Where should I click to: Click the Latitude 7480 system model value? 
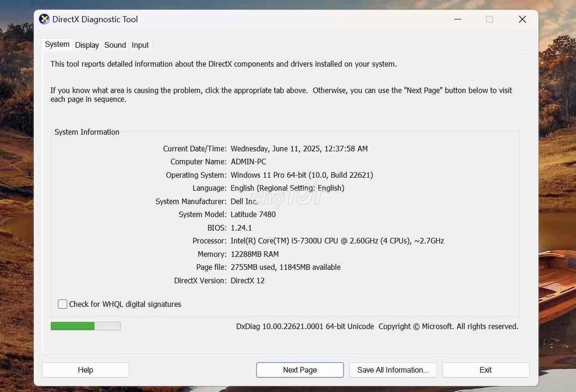(x=253, y=214)
